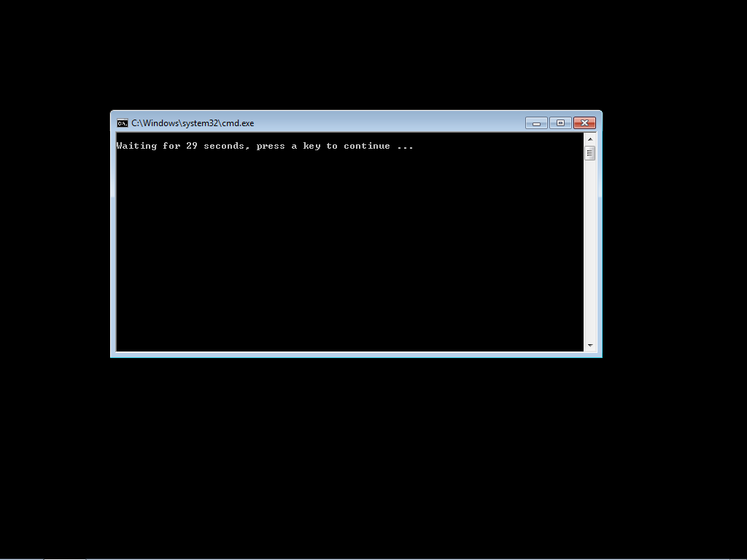Viewport: 747px width, 560px height.
Task: Click the scrollbar down arrow
Action: point(590,344)
